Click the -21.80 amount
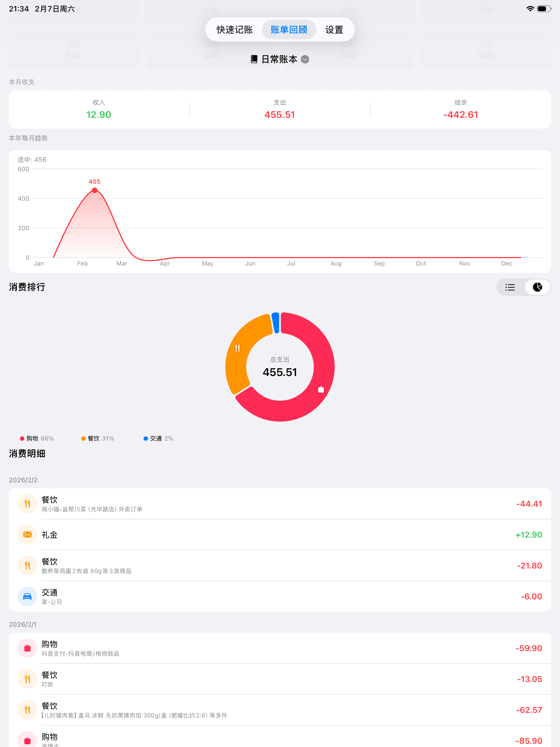This screenshot has height=747, width=560. point(529,566)
